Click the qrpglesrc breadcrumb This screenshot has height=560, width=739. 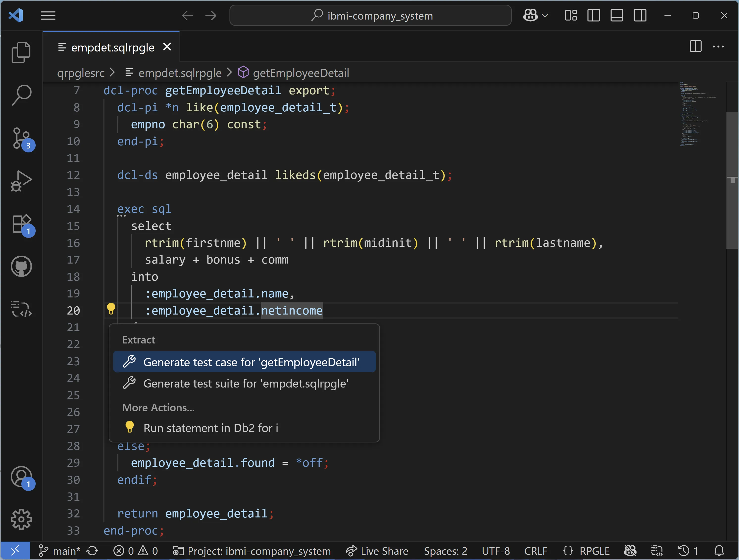pyautogui.click(x=81, y=73)
